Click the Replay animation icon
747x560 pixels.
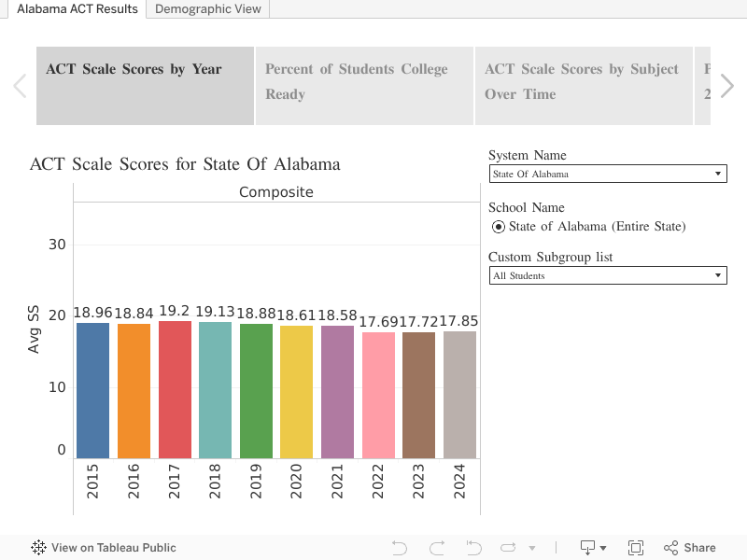coord(509,548)
